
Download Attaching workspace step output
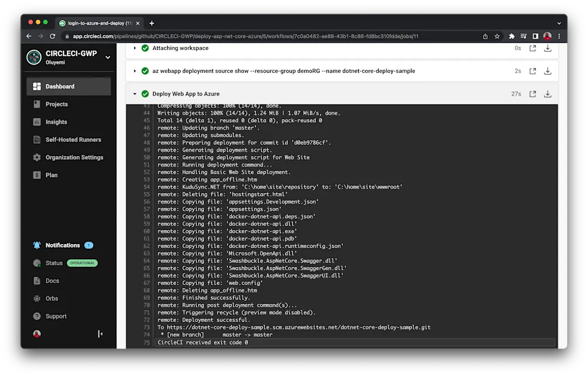[x=548, y=48]
